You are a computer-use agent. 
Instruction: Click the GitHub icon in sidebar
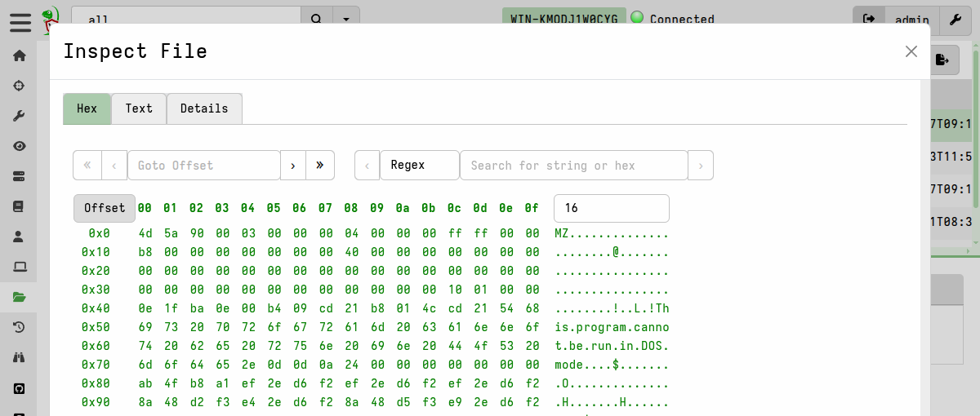click(20, 387)
